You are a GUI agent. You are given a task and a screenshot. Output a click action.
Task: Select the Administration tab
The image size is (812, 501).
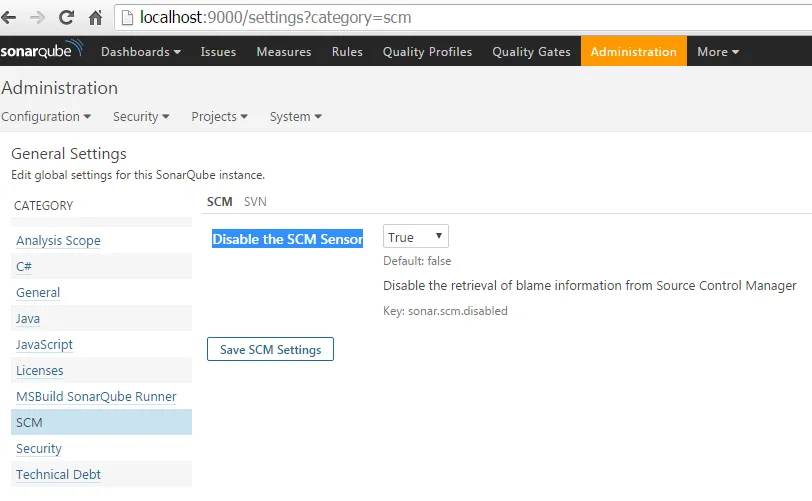[634, 51]
